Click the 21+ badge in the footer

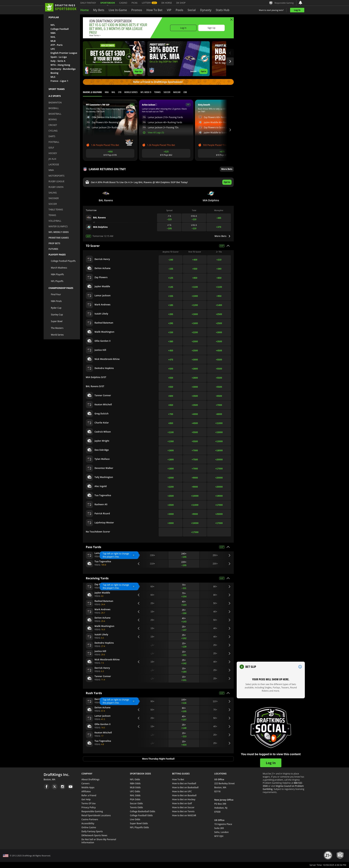coord(328,855)
